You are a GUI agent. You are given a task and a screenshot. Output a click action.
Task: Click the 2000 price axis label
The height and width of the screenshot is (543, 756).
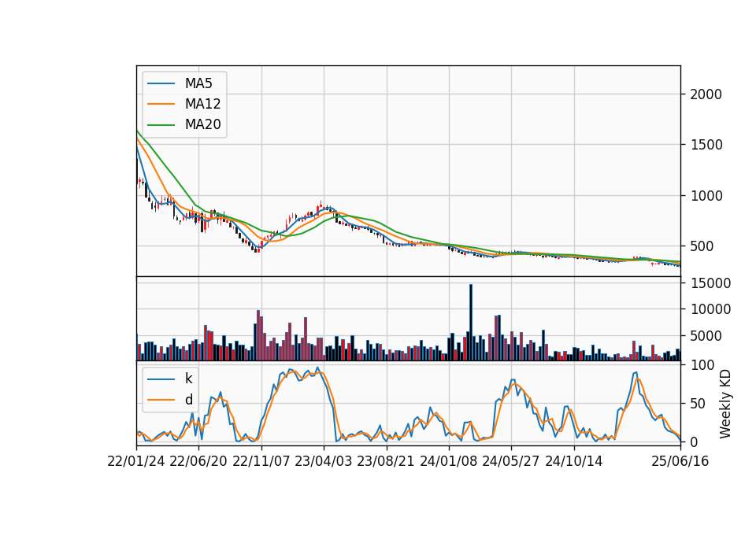[706, 94]
